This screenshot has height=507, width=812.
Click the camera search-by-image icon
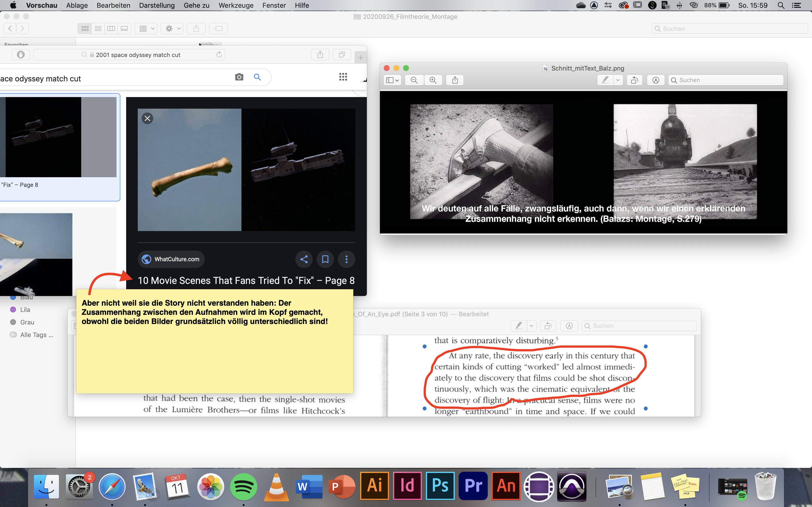[x=239, y=77]
